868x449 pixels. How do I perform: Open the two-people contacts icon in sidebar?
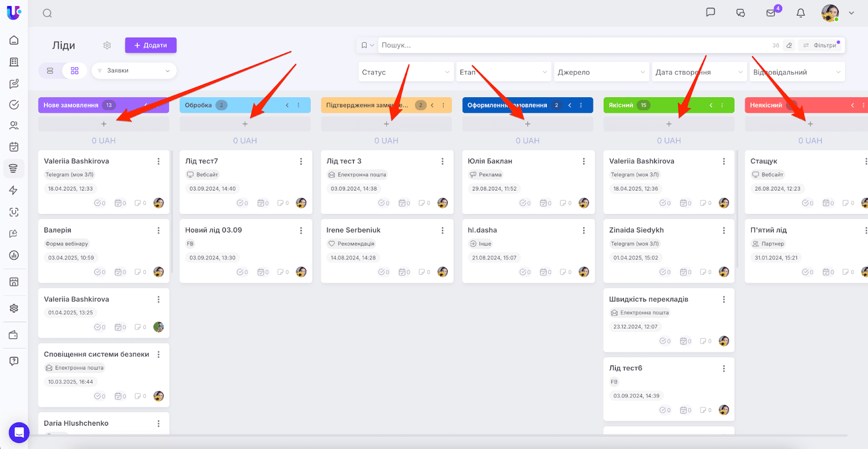click(x=14, y=125)
